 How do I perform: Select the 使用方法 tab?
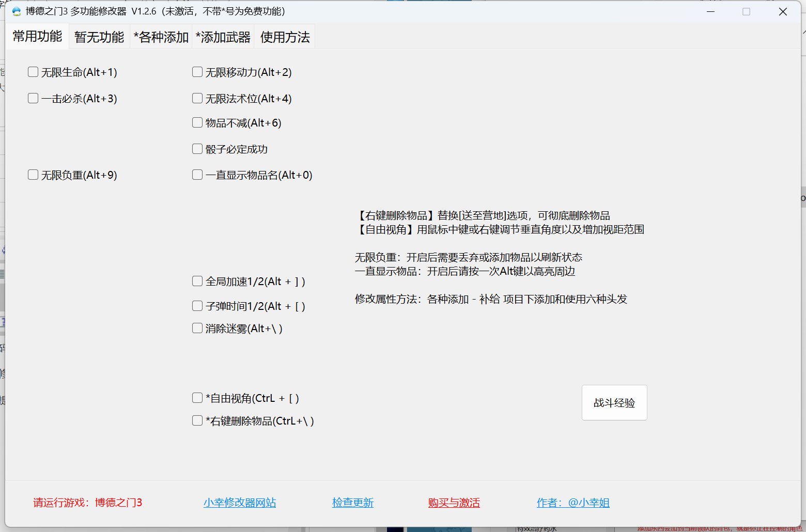285,37
